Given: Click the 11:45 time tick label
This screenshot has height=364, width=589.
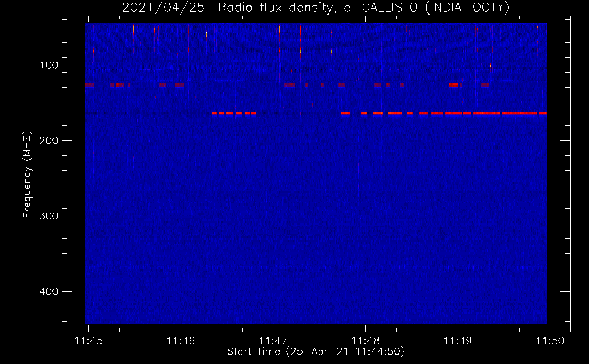Looking at the screenshot, I should pos(88,341).
